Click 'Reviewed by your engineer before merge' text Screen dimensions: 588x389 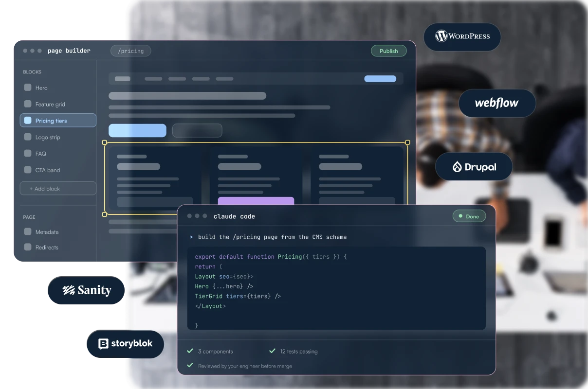[245, 366]
